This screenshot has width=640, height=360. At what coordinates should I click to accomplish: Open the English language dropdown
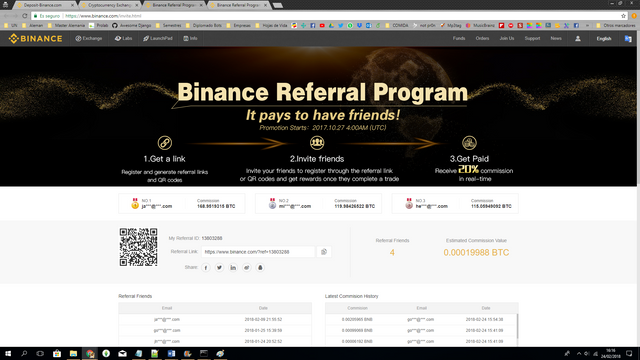[604, 39]
